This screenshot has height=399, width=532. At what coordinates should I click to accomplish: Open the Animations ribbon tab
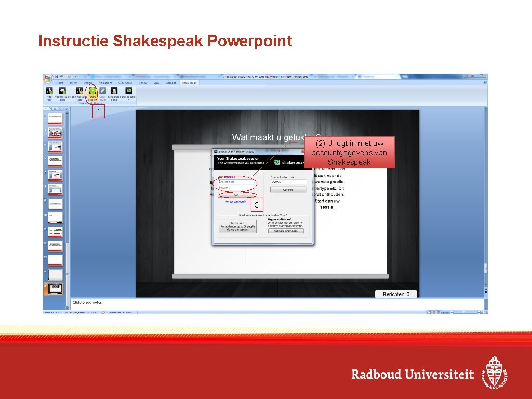click(x=105, y=83)
